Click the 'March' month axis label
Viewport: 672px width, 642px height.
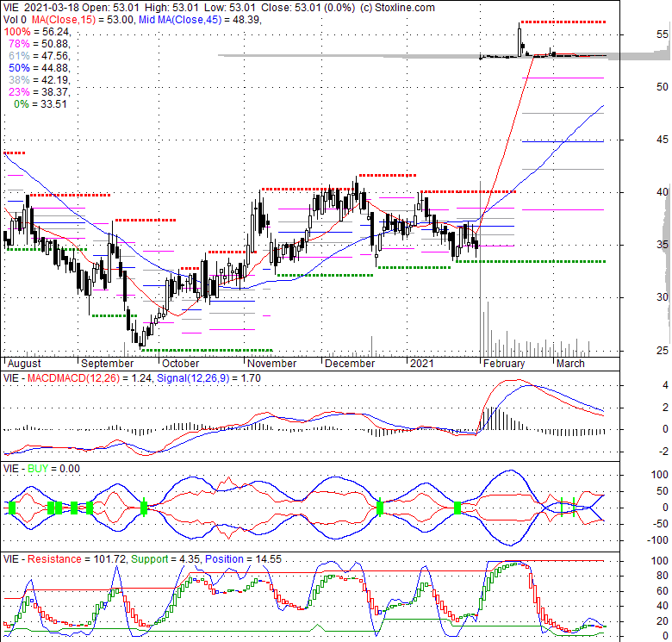(x=570, y=364)
